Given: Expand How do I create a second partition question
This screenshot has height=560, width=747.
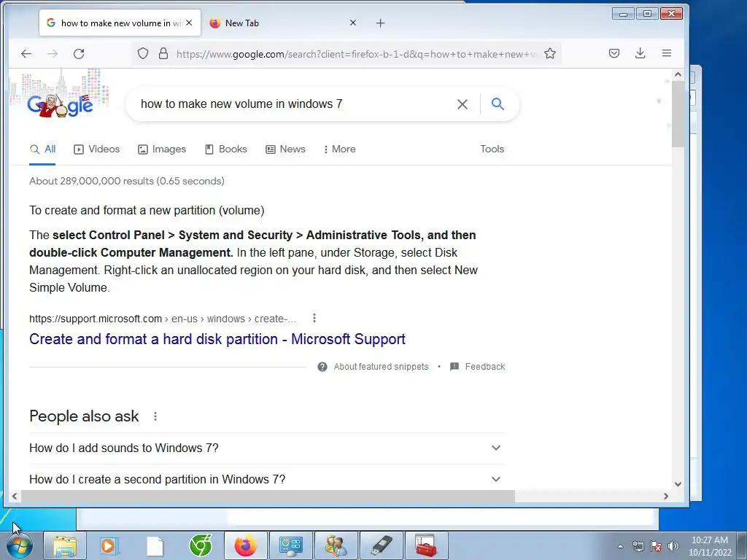Looking at the screenshot, I should tap(267, 478).
